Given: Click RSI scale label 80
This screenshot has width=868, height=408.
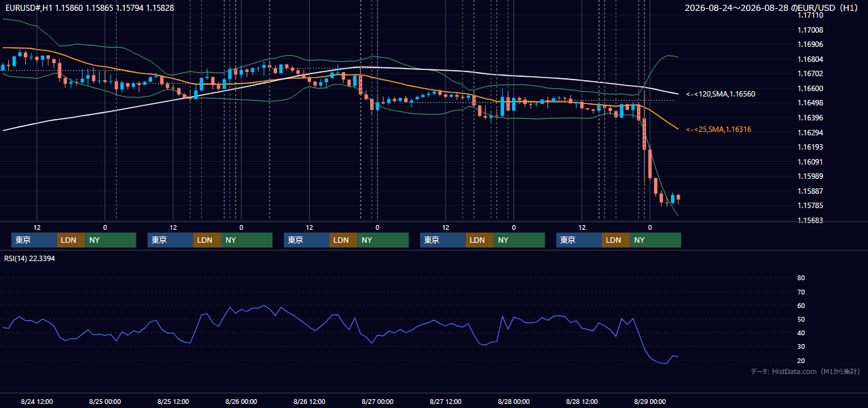Looking at the screenshot, I should (x=801, y=278).
